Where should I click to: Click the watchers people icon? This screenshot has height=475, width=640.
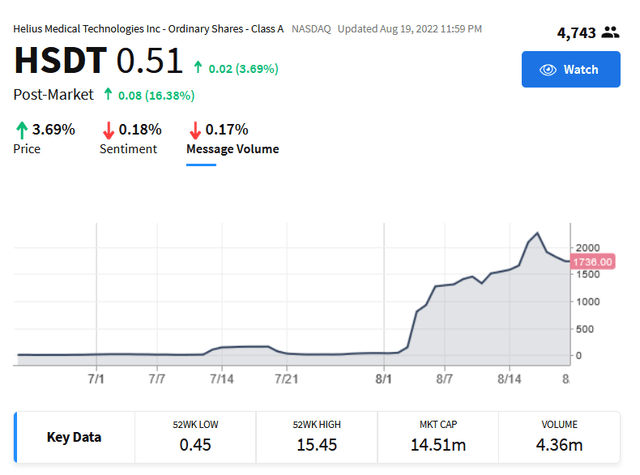click(x=611, y=32)
